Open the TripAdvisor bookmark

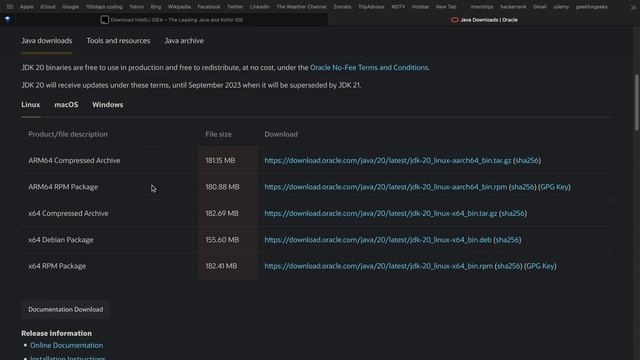coord(371,7)
